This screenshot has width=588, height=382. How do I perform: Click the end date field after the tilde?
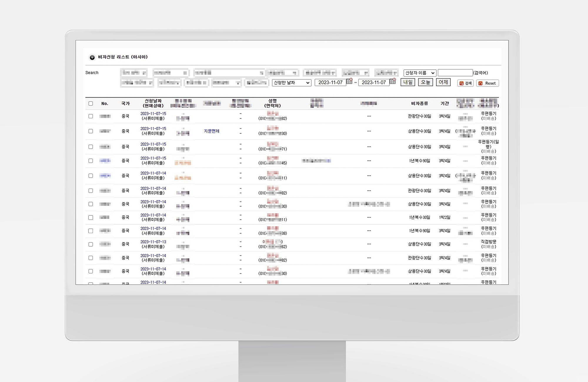pyautogui.click(x=374, y=83)
